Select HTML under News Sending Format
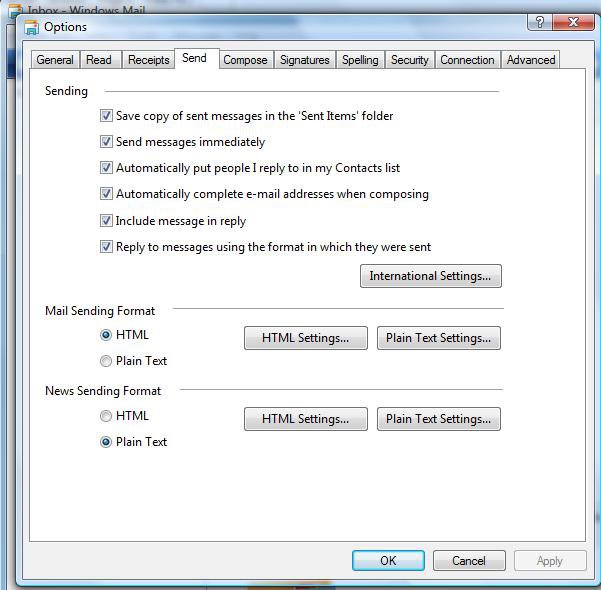601x590 pixels. (x=106, y=416)
